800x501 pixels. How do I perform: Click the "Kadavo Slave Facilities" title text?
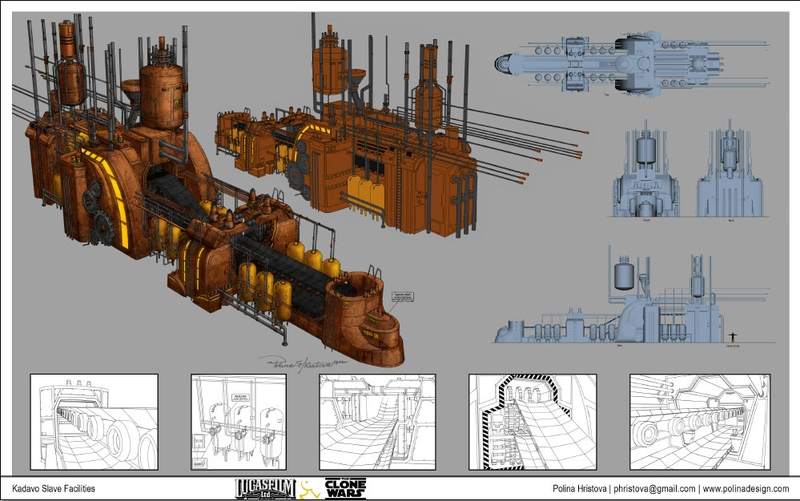coord(54,488)
